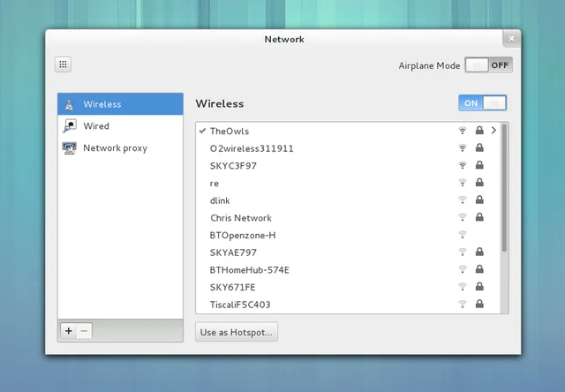Toggle Airplane Mode switch
This screenshot has width=565, height=392.
[x=488, y=65]
